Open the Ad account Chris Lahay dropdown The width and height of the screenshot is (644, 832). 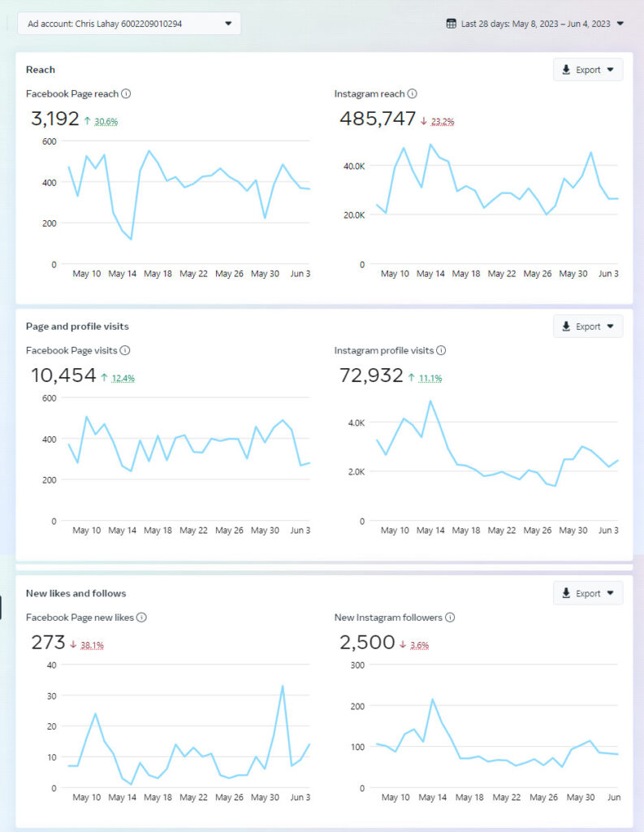129,24
